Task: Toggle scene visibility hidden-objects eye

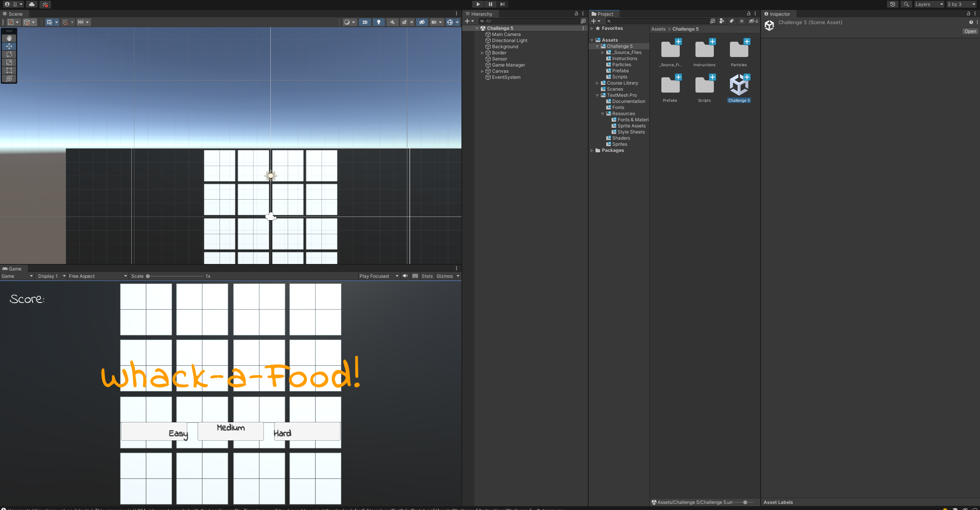Action: (x=422, y=22)
